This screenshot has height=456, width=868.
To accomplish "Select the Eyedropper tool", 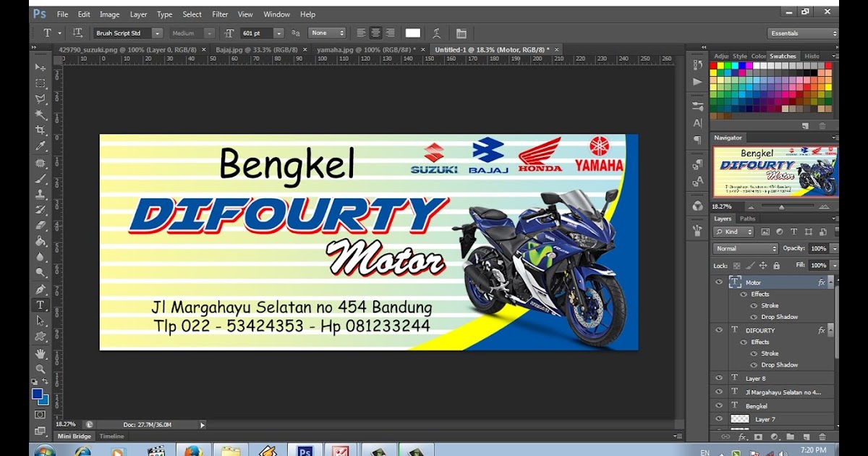I will pyautogui.click(x=41, y=146).
